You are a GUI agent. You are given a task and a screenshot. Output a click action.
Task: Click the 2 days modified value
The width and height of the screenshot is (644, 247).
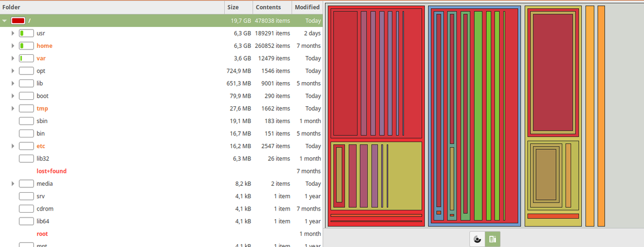(x=312, y=33)
